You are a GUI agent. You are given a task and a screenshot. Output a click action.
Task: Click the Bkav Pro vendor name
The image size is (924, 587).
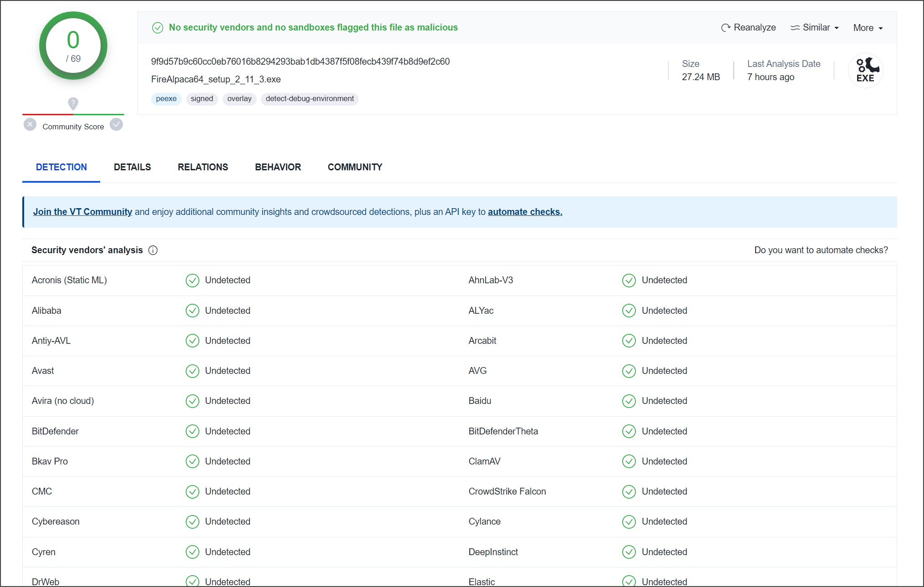point(50,461)
